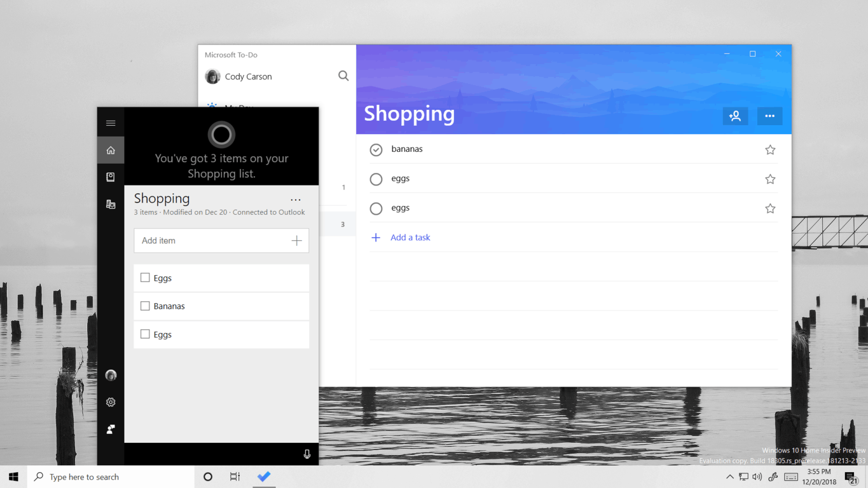
Task: Expand the hidden system tray icons
Action: tap(729, 477)
